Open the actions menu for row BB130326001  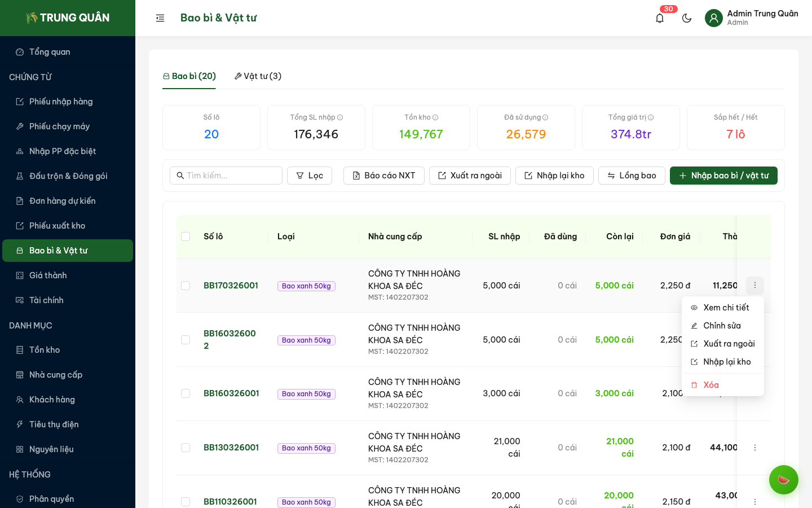point(755,448)
